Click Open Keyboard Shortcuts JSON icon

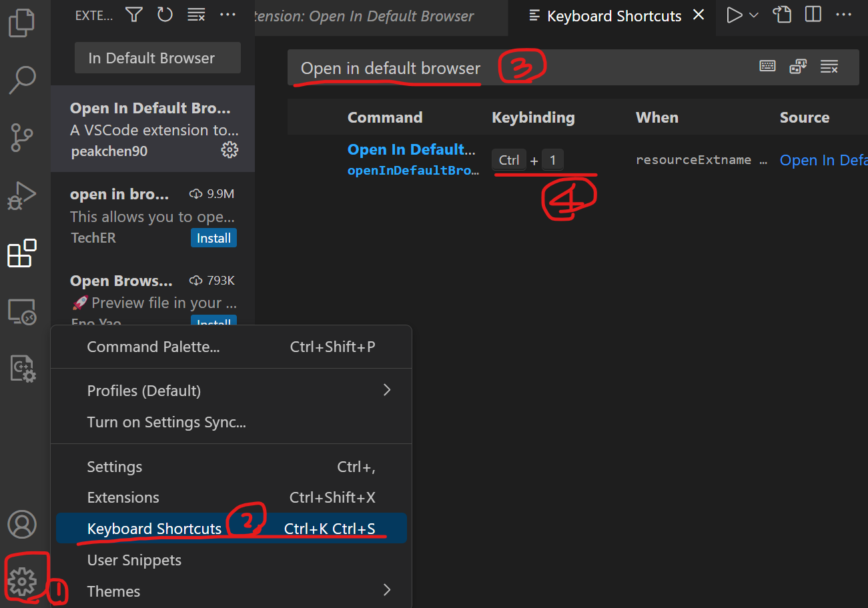782,14
